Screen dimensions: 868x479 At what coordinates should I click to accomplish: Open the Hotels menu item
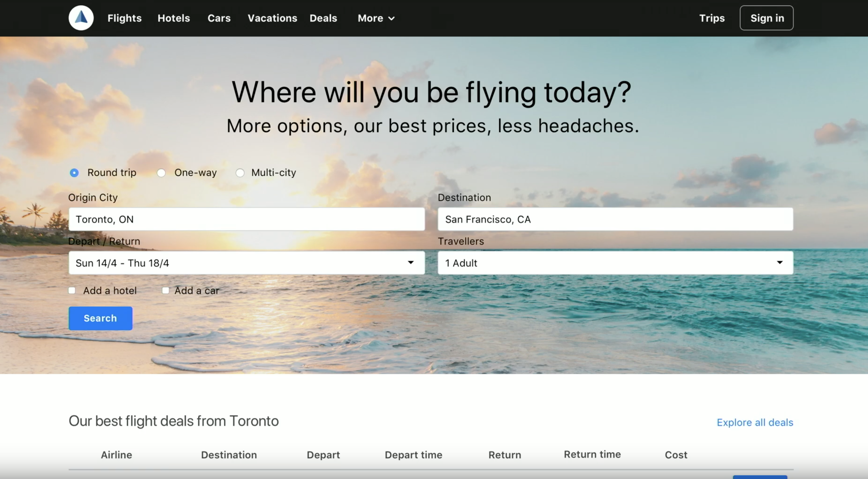point(174,18)
